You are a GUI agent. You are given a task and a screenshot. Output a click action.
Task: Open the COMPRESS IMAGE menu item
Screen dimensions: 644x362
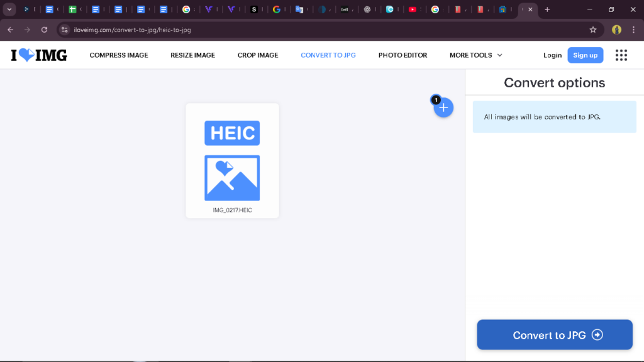point(119,55)
